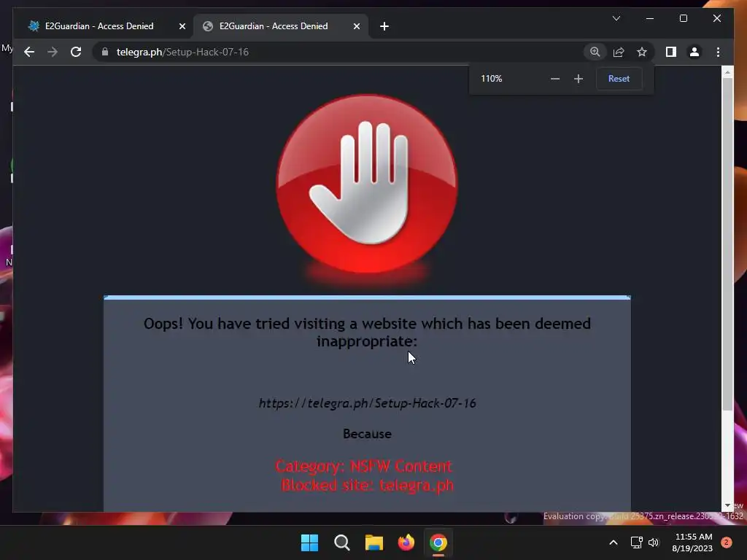Open Chrome's three-dot menu

click(718, 52)
